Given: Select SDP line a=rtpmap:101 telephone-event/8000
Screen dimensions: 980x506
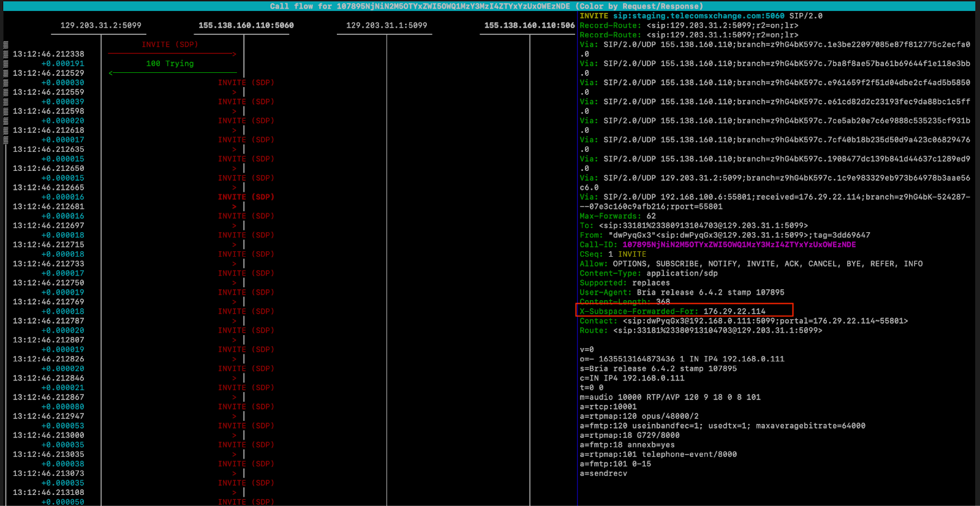Looking at the screenshot, I should (x=658, y=455).
